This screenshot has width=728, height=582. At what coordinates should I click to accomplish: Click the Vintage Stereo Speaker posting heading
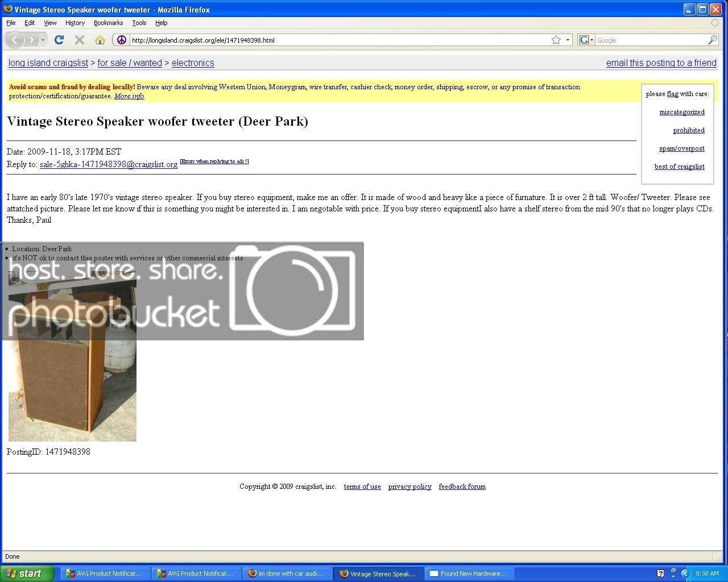tap(158, 122)
